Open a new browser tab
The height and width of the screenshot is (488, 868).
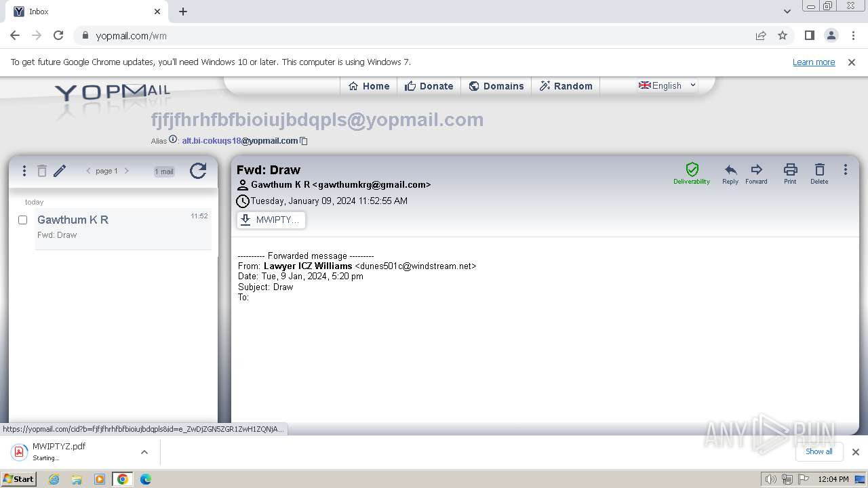pos(183,12)
